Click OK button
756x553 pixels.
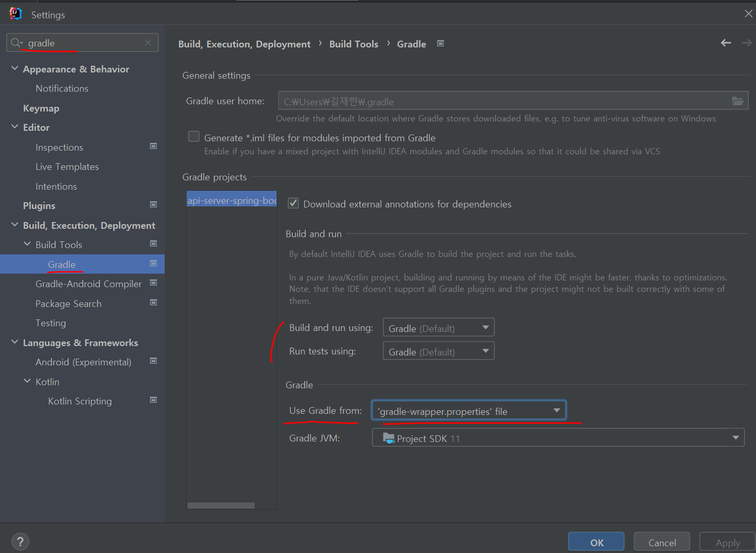pyautogui.click(x=597, y=542)
